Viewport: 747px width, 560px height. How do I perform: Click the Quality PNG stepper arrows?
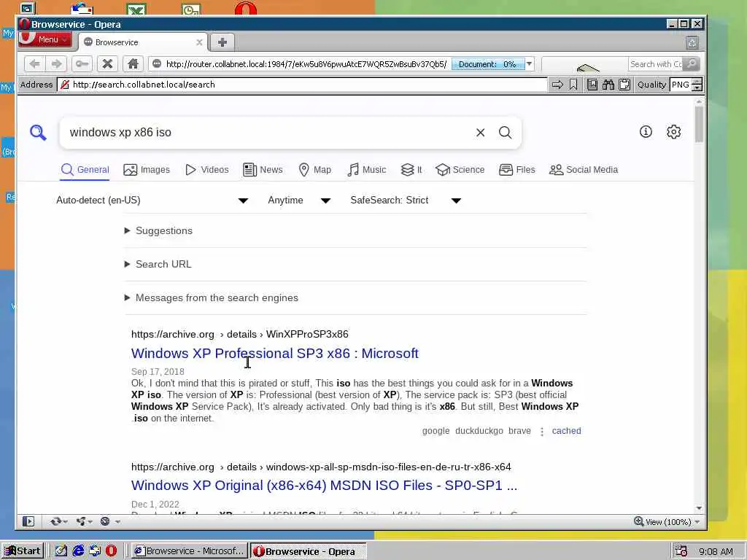point(697,85)
